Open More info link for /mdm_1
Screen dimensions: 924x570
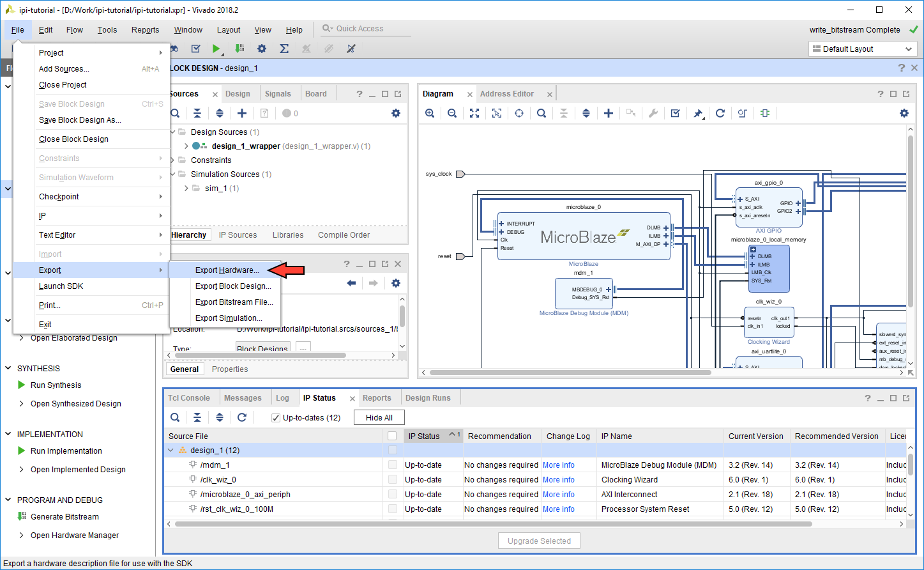559,465
